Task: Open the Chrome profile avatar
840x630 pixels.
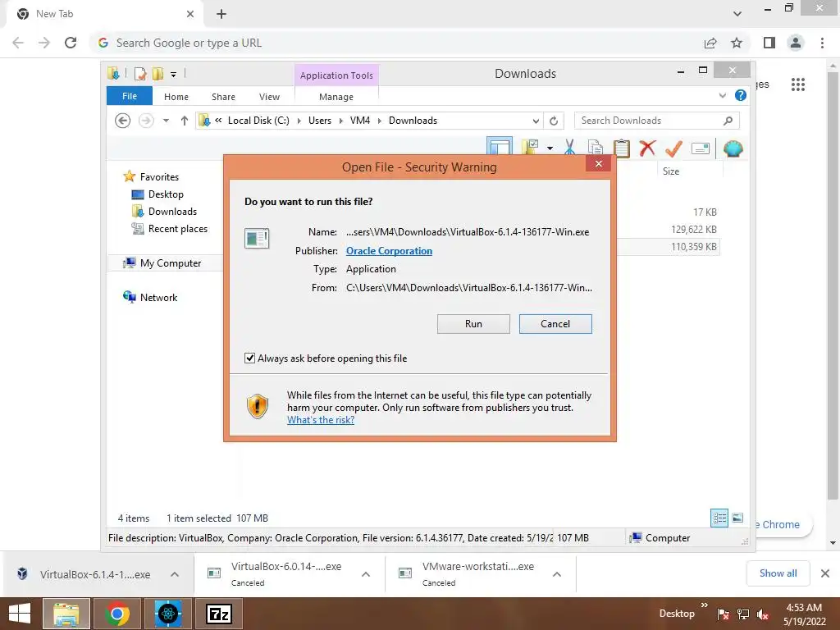Action: (796, 43)
